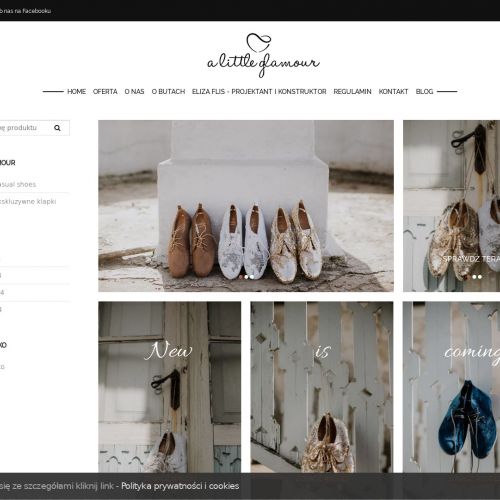Image resolution: width=500 pixels, height=500 pixels.
Task: Open the 'New' collection tile
Action: [170, 387]
